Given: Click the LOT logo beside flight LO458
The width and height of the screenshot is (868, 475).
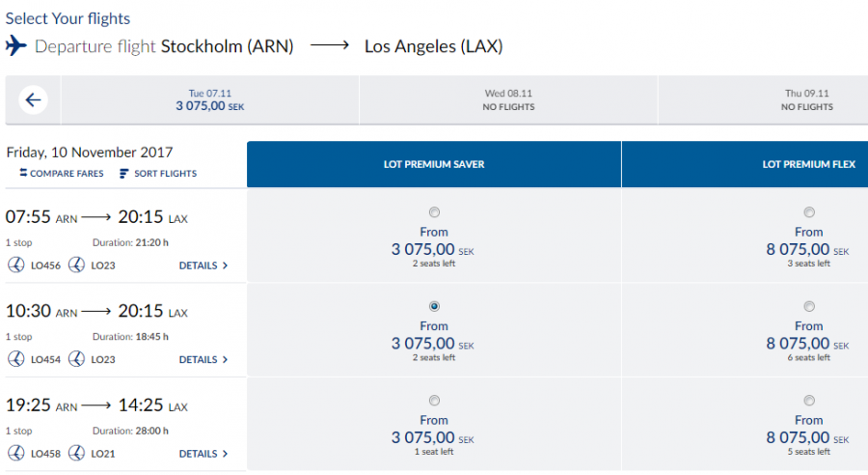Looking at the screenshot, I should click(15, 454).
